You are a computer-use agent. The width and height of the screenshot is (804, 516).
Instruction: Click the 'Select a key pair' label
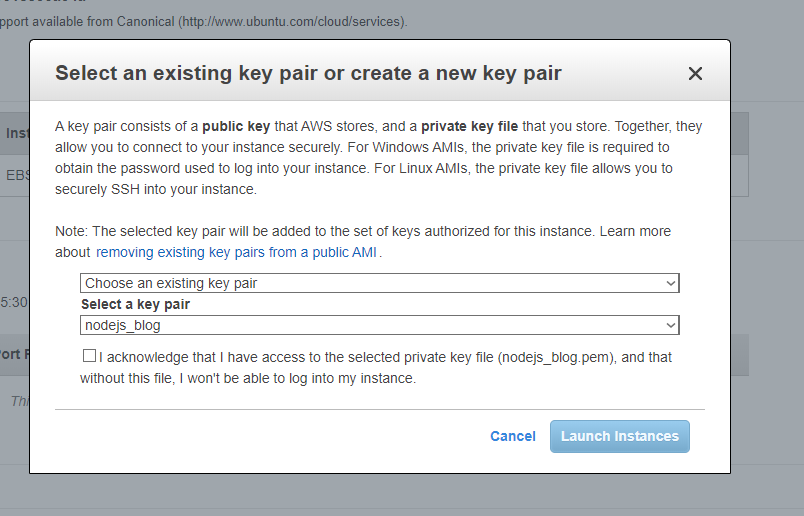[135, 304]
